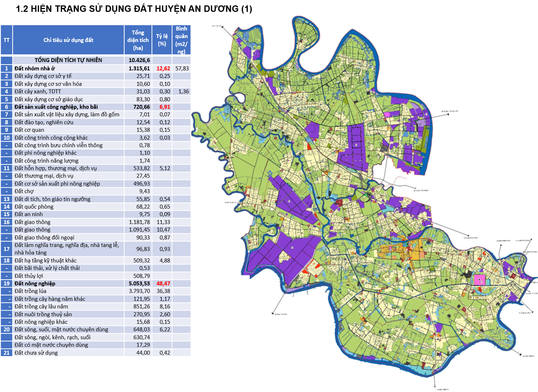The width and height of the screenshot is (538, 392).
Task: Click the "Đất quốc phòng" row label
Action: (34, 206)
